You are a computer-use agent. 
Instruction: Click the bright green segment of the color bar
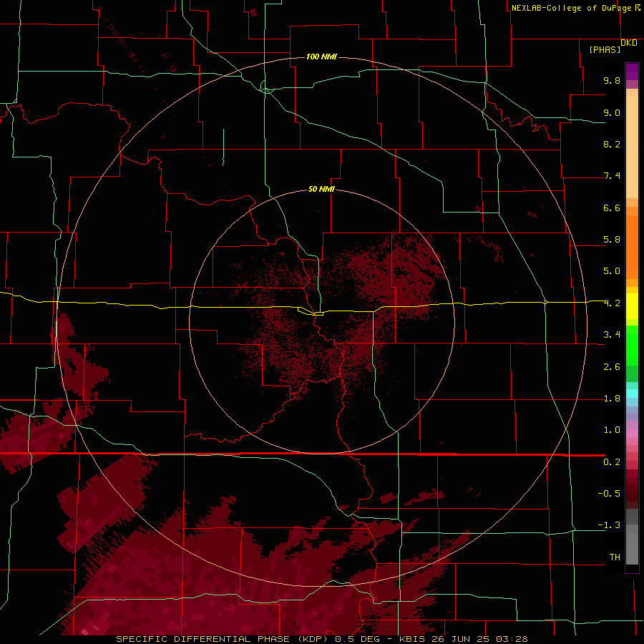point(632,345)
